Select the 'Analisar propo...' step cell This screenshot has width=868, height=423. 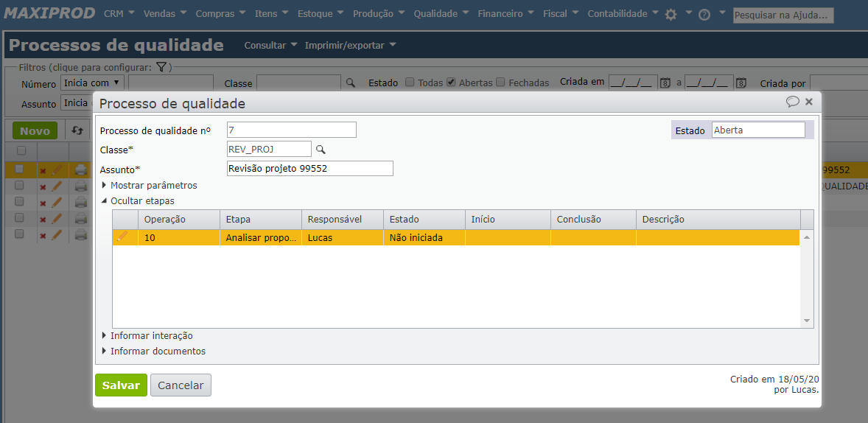(261, 237)
